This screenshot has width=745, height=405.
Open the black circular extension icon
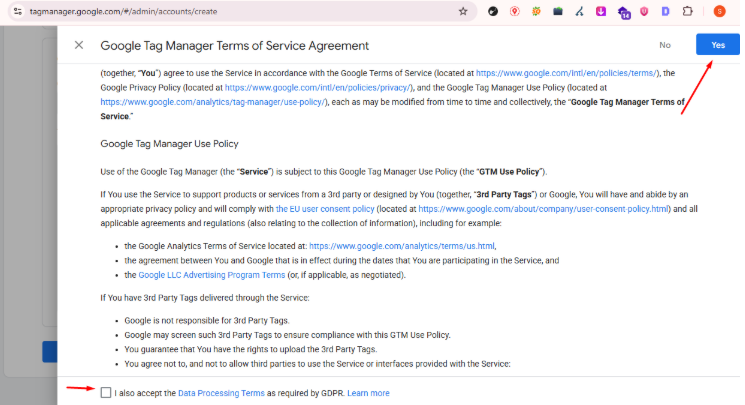(x=493, y=11)
